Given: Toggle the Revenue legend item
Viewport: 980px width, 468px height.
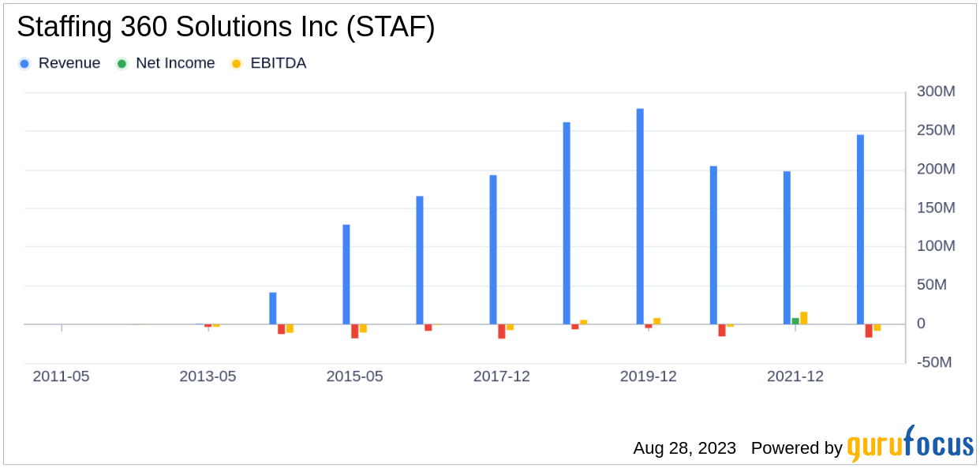Looking at the screenshot, I should (x=59, y=63).
